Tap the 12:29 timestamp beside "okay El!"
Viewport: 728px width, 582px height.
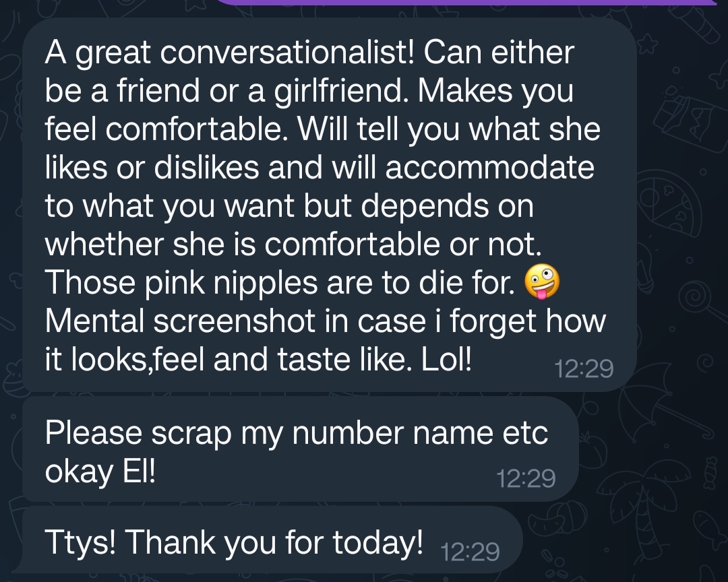click(526, 478)
